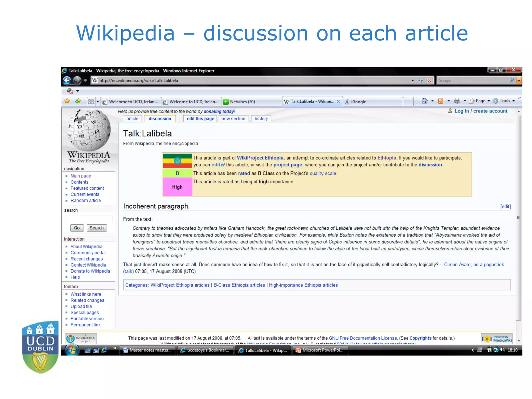Switch to the Netvibes (20) tab
532x399 pixels.
(x=251, y=102)
